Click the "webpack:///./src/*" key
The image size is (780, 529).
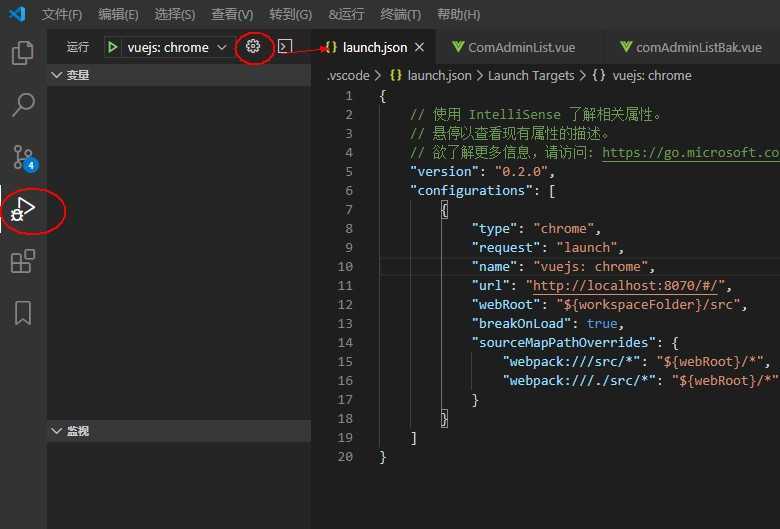(580, 380)
